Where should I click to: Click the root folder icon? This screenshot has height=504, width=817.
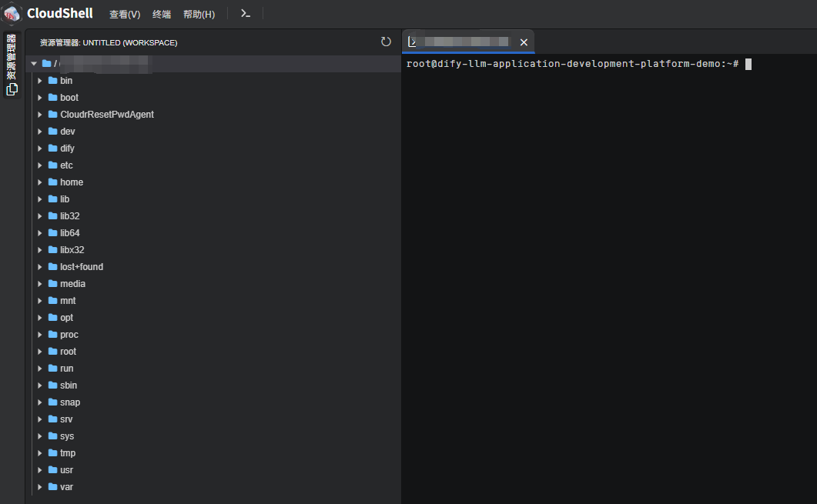[x=52, y=352]
